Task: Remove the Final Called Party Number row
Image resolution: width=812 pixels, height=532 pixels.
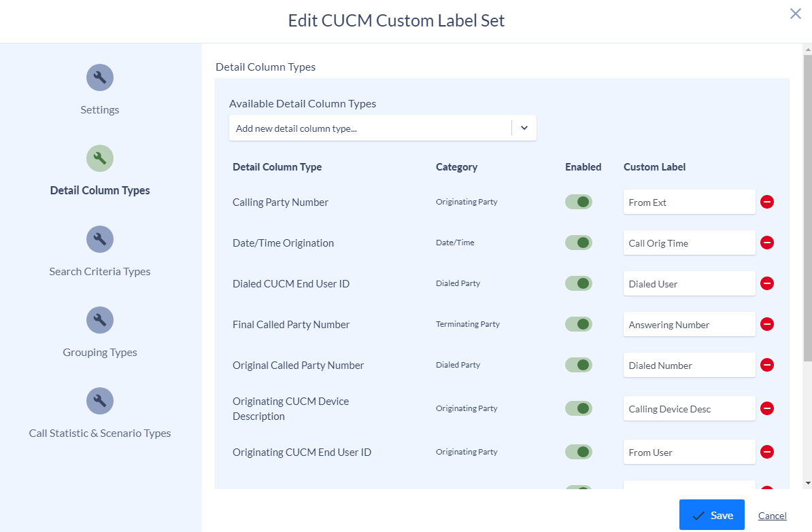Action: point(767,325)
